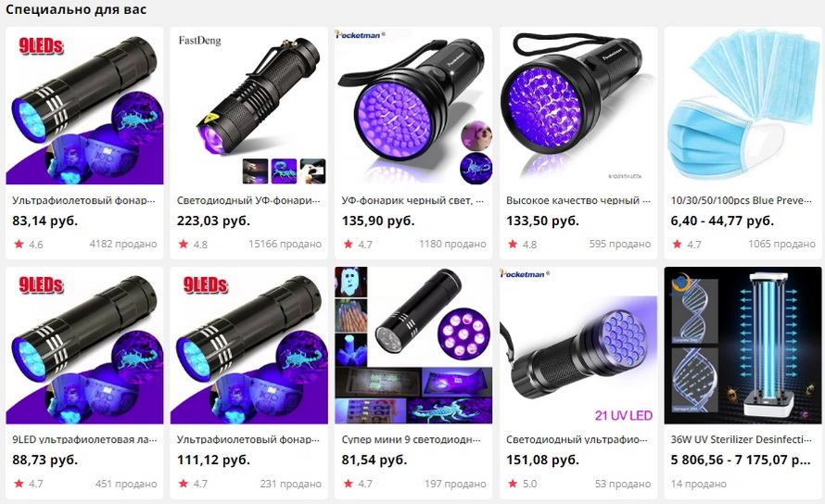Open the 133,50 руб. black flashlight image
Screen dimensions: 825x504
578,106
